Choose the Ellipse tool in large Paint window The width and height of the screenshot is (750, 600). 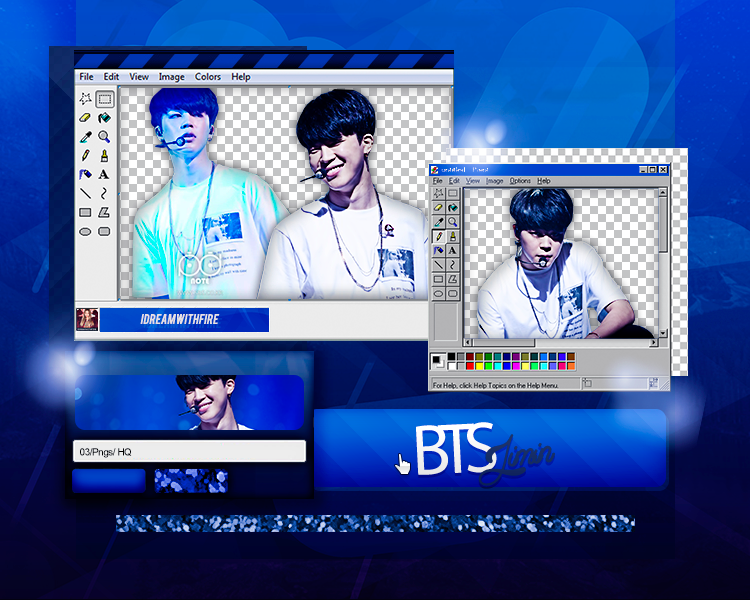(85, 232)
